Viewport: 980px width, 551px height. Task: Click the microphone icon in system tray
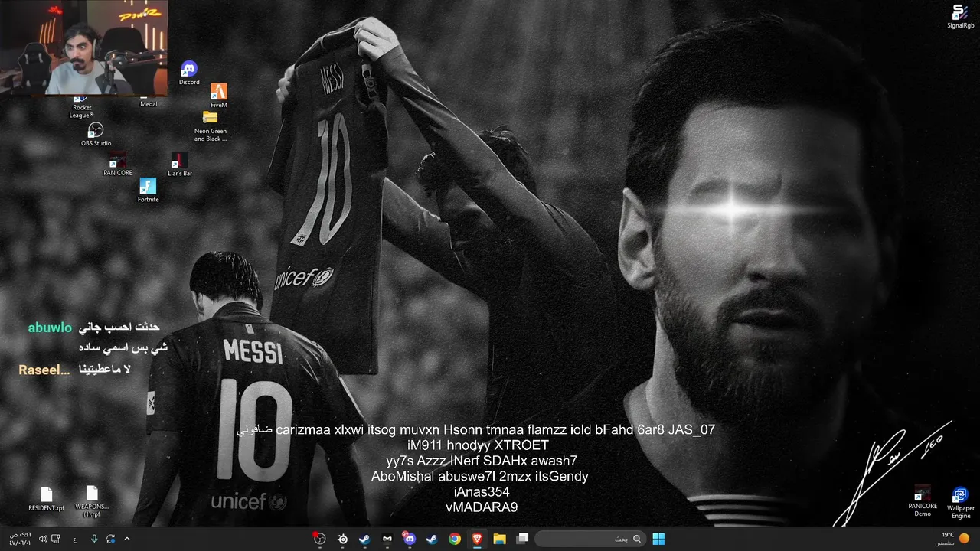tap(94, 539)
